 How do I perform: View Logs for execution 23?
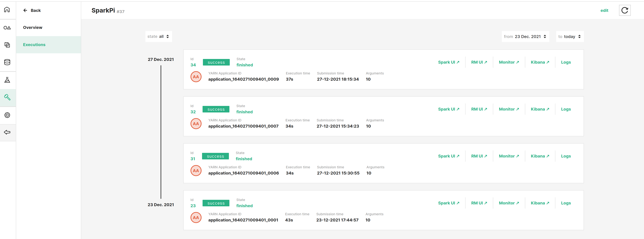(566, 203)
